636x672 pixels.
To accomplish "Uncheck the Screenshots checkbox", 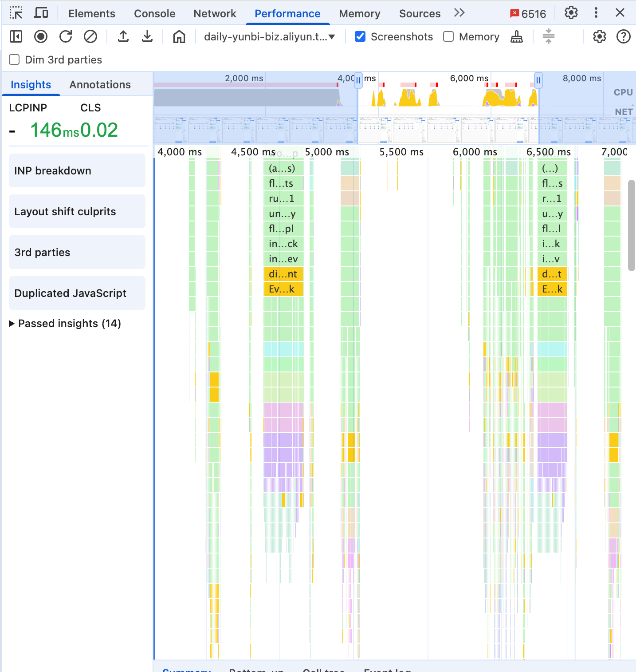I will (x=360, y=36).
